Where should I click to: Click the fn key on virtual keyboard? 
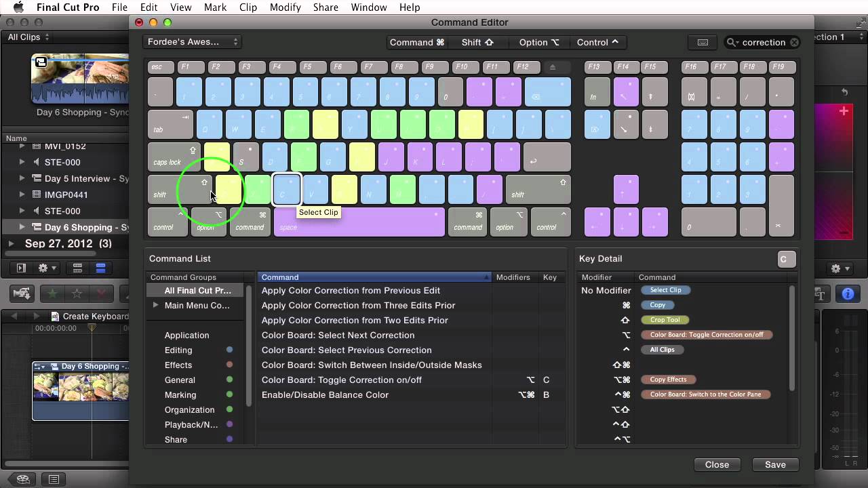coord(597,91)
